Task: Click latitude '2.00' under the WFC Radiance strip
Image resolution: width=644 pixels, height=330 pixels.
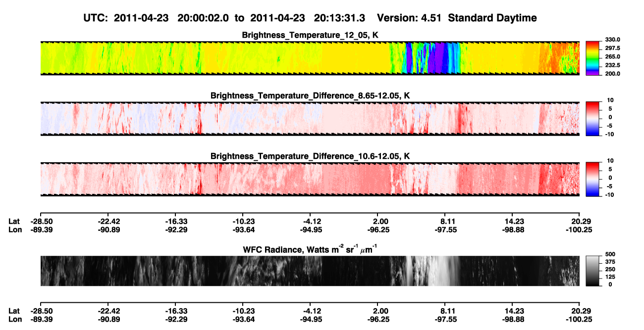Action: [378, 311]
